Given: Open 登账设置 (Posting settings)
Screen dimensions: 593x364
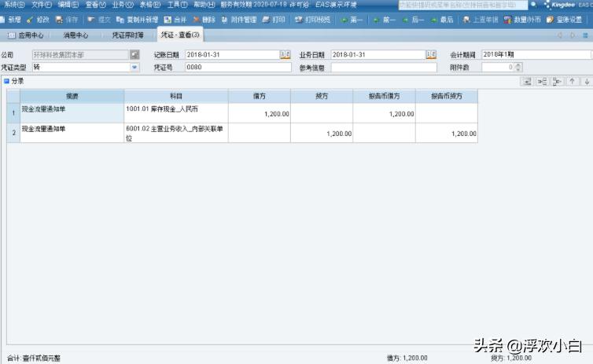Looking at the screenshot, I should (564, 20).
